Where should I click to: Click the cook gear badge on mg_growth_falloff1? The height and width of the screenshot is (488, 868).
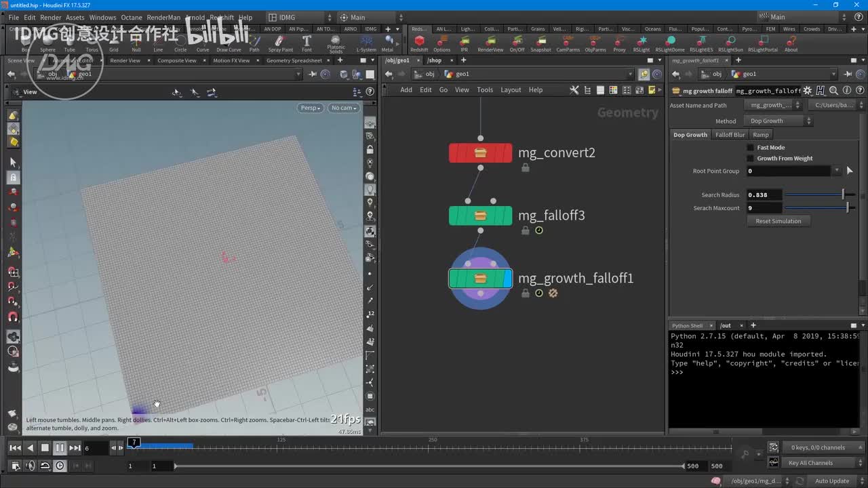553,293
